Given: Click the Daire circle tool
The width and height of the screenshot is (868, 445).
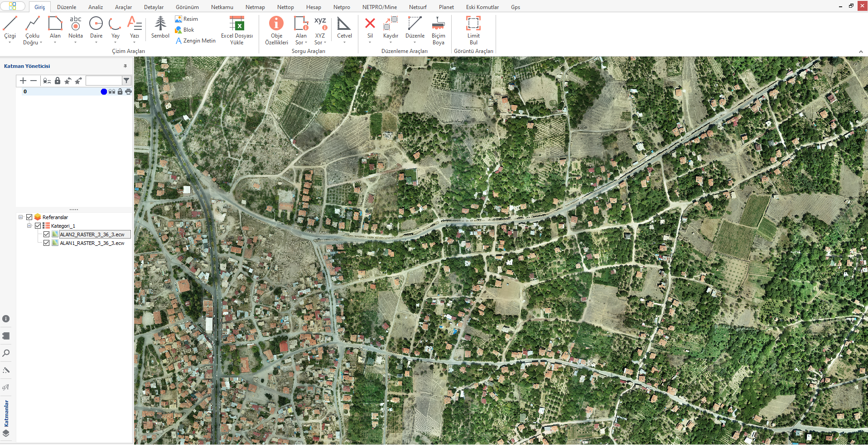Looking at the screenshot, I should 96,26.
